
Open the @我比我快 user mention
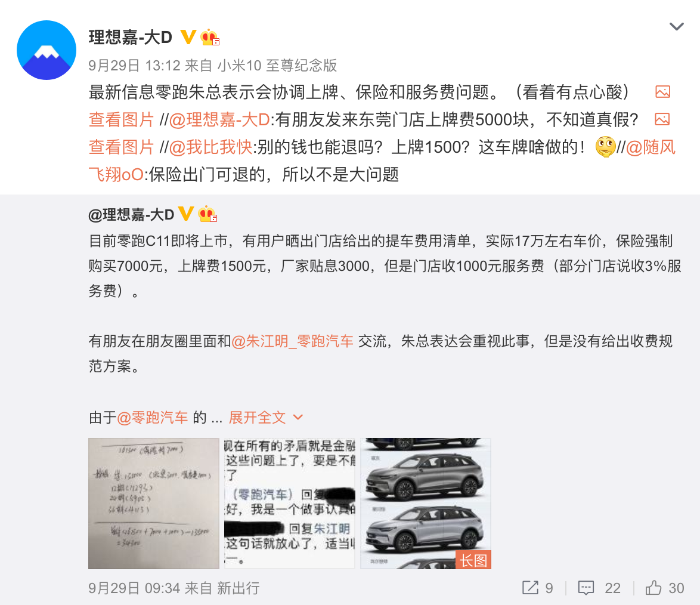pyautogui.click(x=210, y=147)
